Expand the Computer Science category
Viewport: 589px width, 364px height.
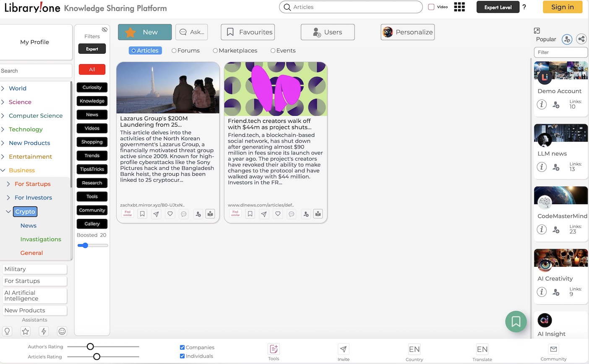3,116
